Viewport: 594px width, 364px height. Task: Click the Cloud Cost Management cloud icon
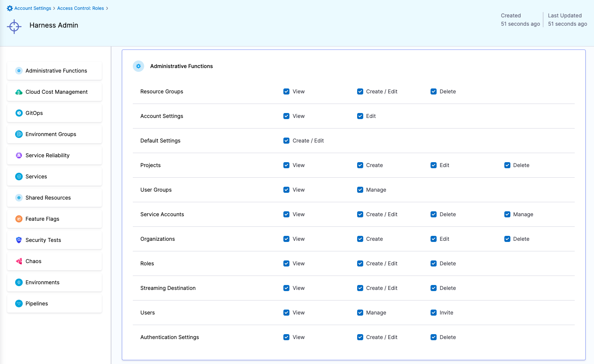pos(19,92)
